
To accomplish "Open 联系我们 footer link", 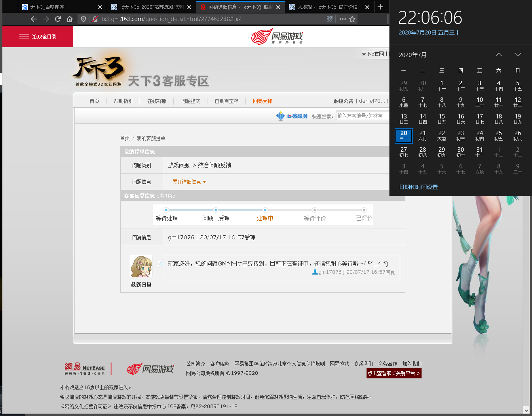I will [x=363, y=364].
